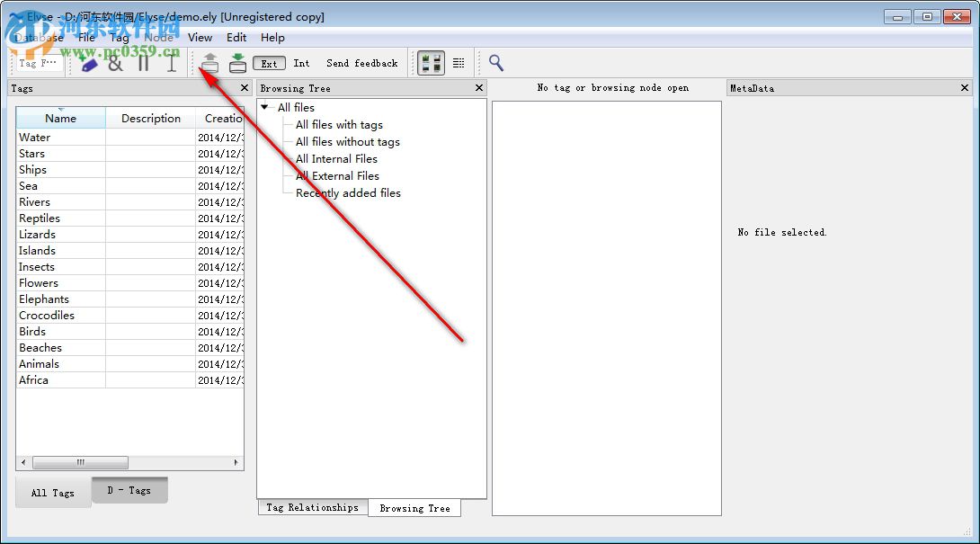Viewport: 980px width, 544px height.
Task: Click the tags scrollbar right arrow
Action: 236,463
